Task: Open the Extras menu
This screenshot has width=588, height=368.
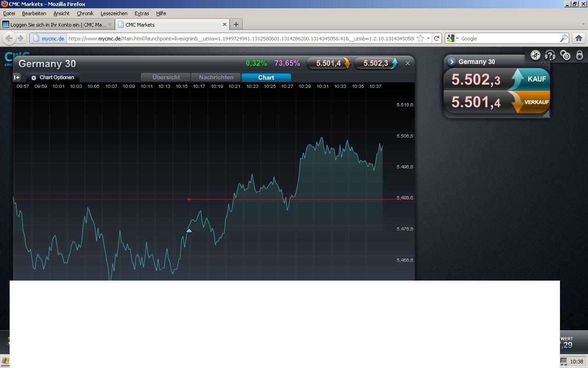Action: 141,13
